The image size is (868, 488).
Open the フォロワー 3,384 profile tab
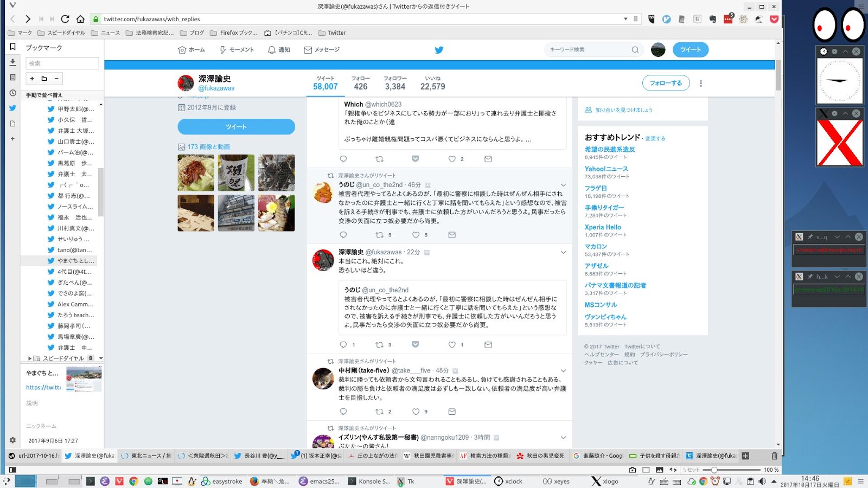pos(395,83)
